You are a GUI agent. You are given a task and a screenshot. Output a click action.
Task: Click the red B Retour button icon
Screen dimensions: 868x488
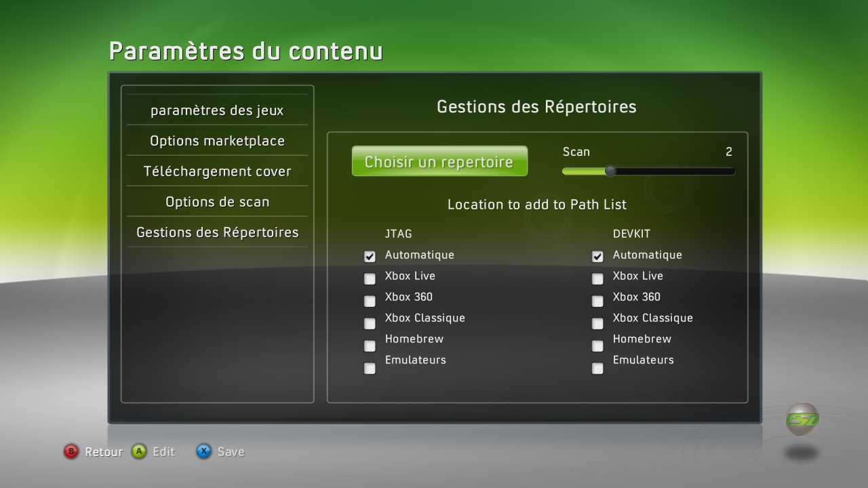[71, 451]
